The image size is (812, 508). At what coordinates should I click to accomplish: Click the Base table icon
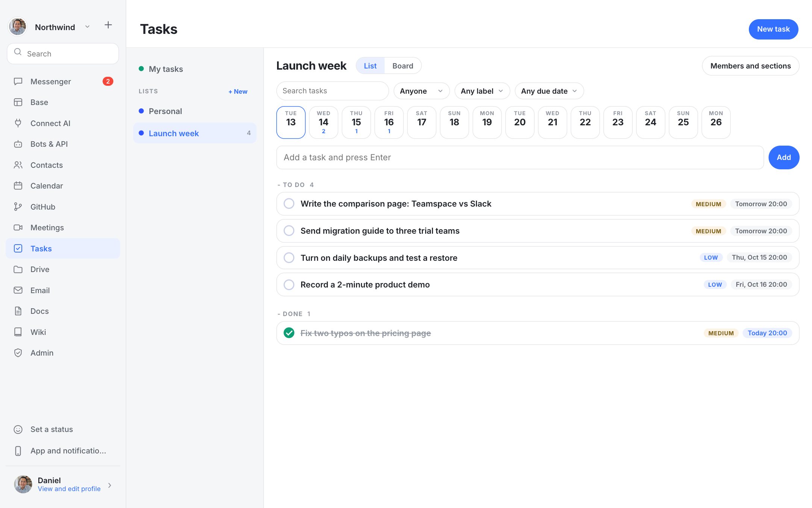tap(18, 102)
